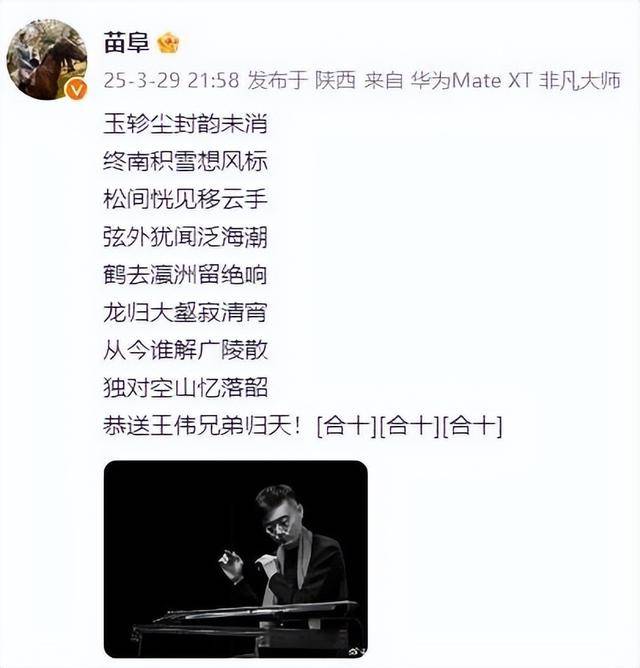Click the last [合十] emoji placeholder
Image resolution: width=640 pixels, height=668 pixels.
point(473,426)
